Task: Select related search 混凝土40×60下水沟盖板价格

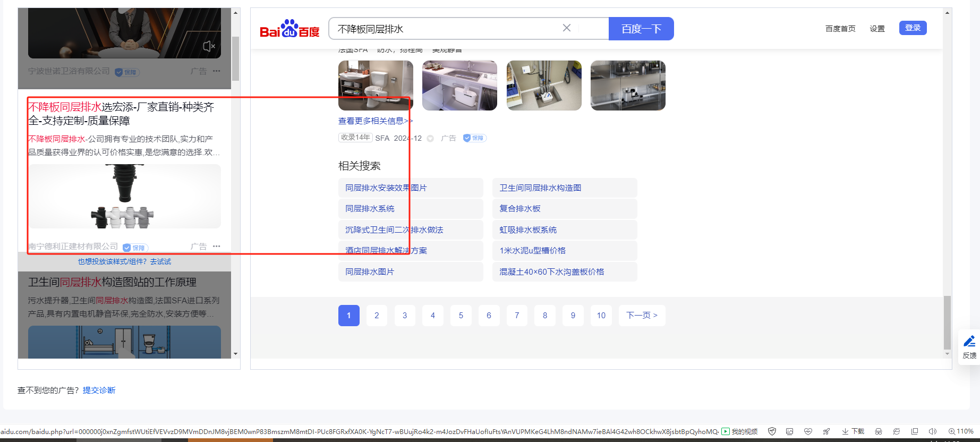Action: (565, 272)
